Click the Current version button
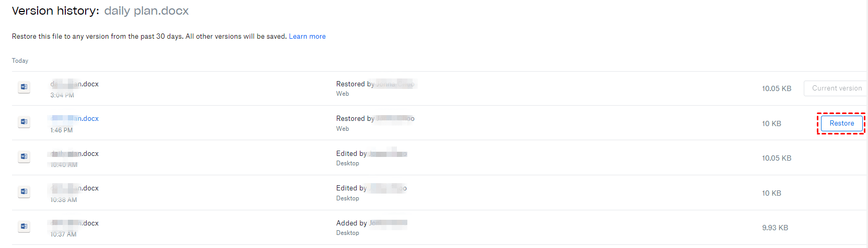Screen dimensions: 868x248 point(836,88)
